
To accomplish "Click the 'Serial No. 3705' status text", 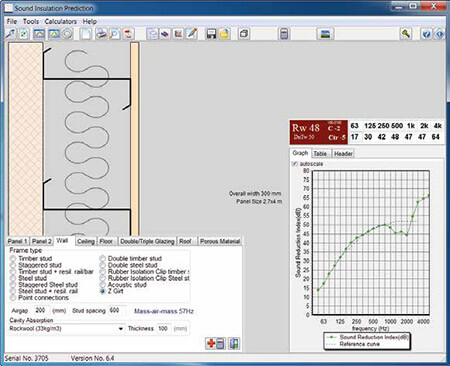I will pyautogui.click(x=26, y=358).
